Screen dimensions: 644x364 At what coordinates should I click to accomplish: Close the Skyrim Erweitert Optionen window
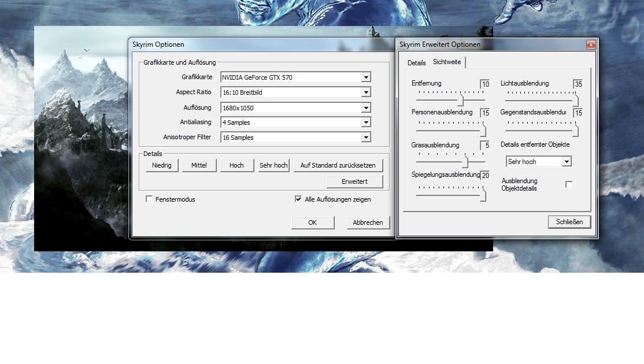591,44
